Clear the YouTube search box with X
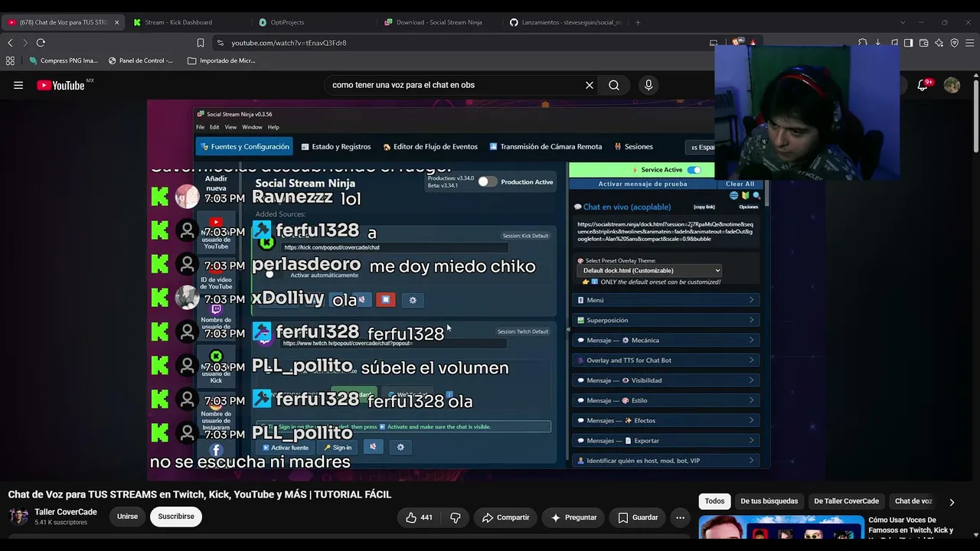 [x=590, y=85]
